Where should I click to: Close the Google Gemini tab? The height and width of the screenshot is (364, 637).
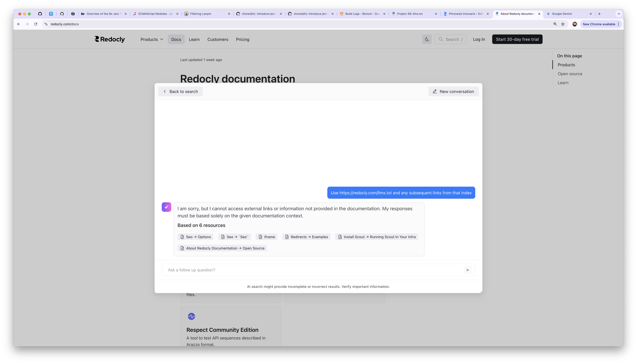click(591, 14)
